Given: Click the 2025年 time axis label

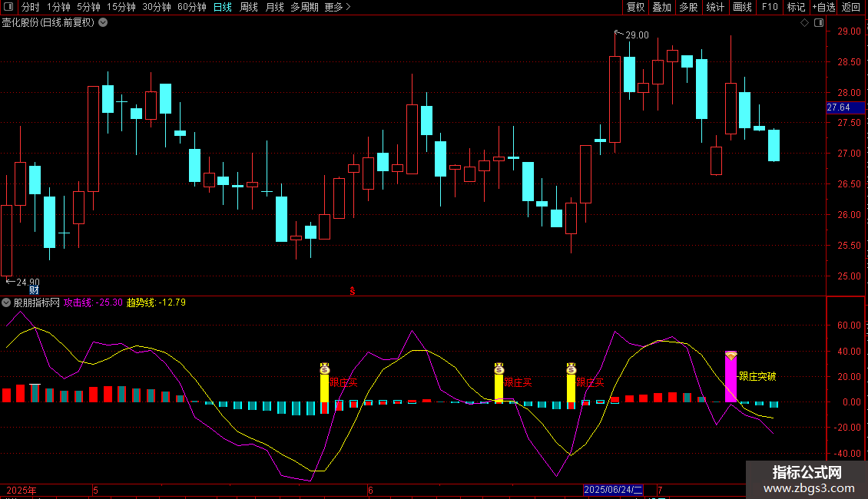Looking at the screenshot, I should coord(21,490).
